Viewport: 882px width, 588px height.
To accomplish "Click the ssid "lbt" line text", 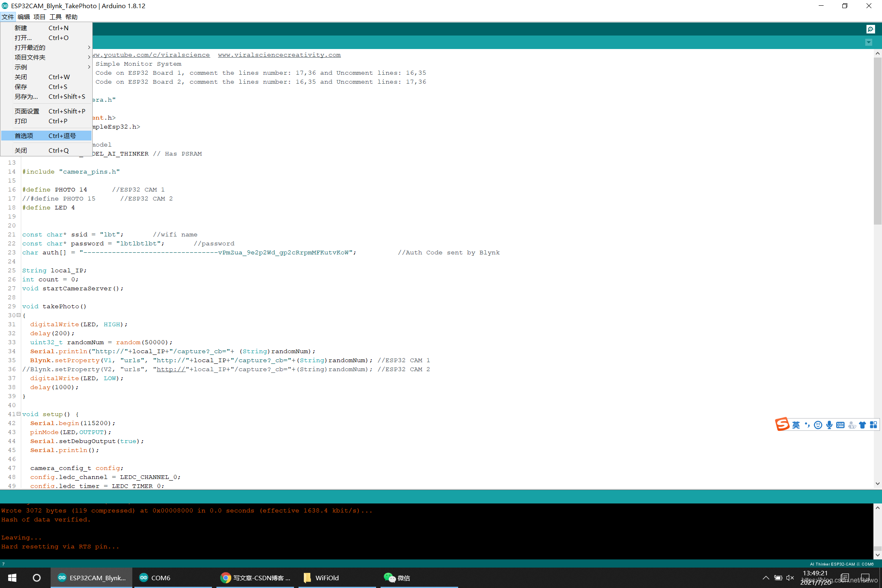I will 73,234.
